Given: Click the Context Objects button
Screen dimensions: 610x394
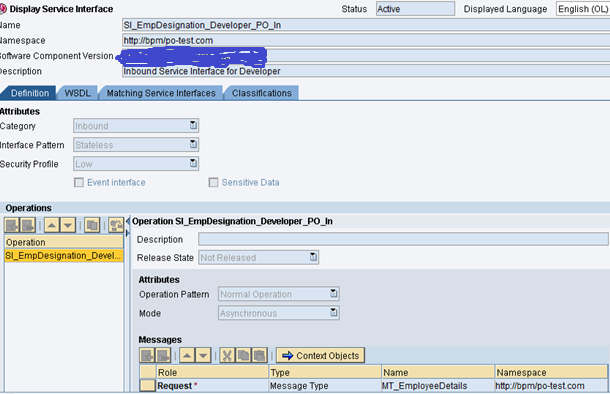Looking at the screenshot, I should coord(321,355).
